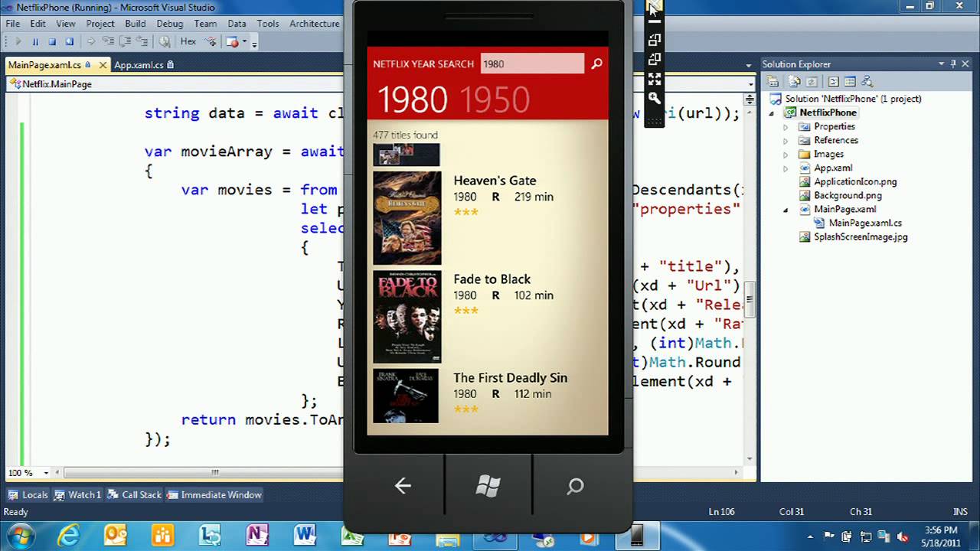Click the Restart debugging toolbar icon
The width and height of the screenshot is (980, 551).
(69, 42)
